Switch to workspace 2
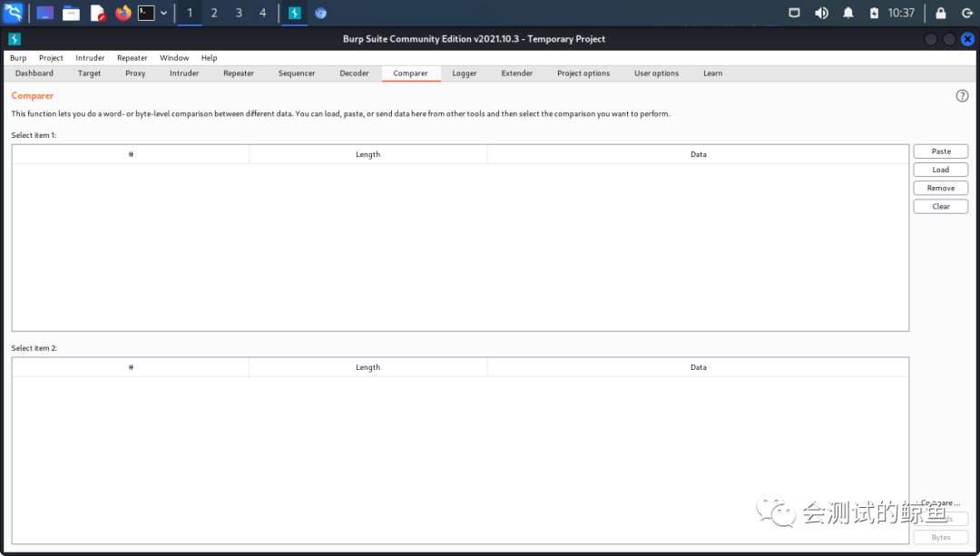This screenshot has height=556, width=980. pos(214,13)
